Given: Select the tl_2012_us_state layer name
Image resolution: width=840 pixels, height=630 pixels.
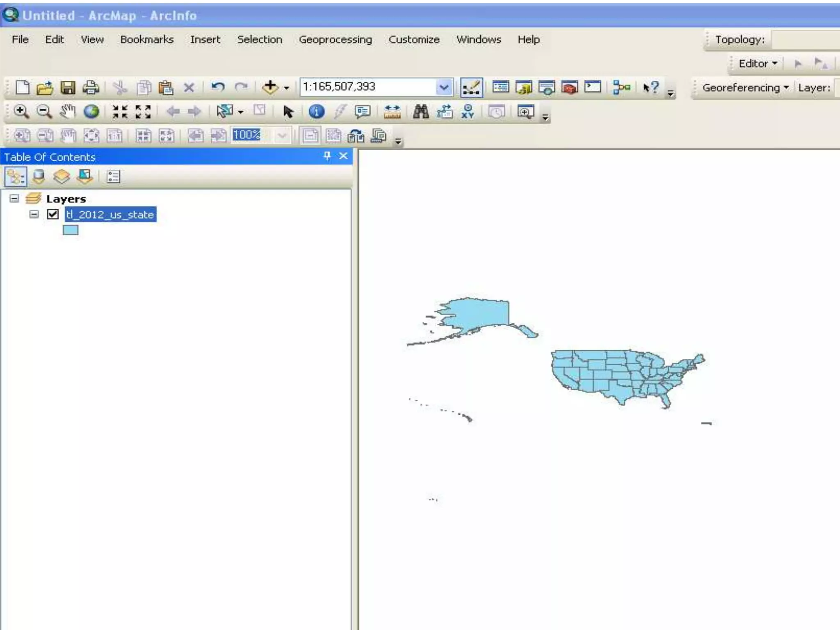Looking at the screenshot, I should [110, 215].
